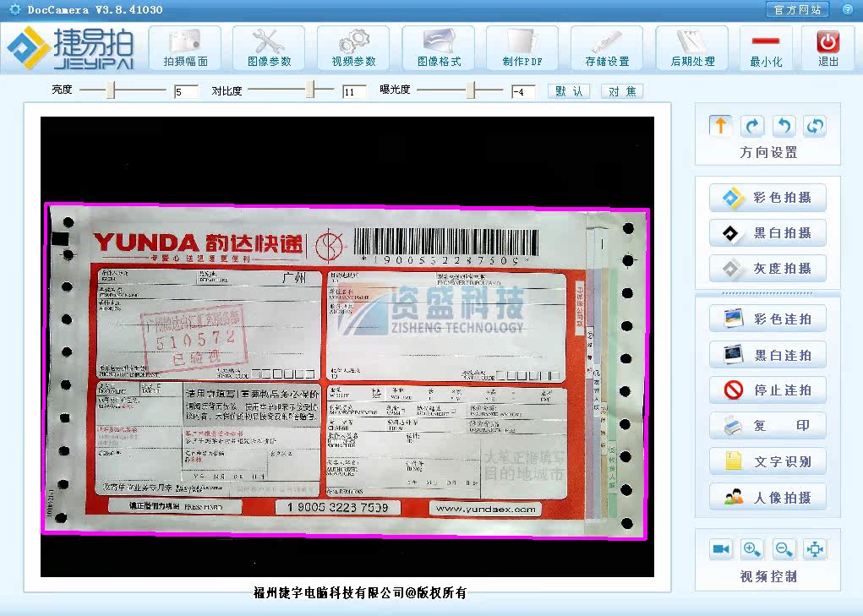The width and height of the screenshot is (863, 616).
Task: Click 人像拍摄 portrait capture
Action: pyautogui.click(x=767, y=497)
